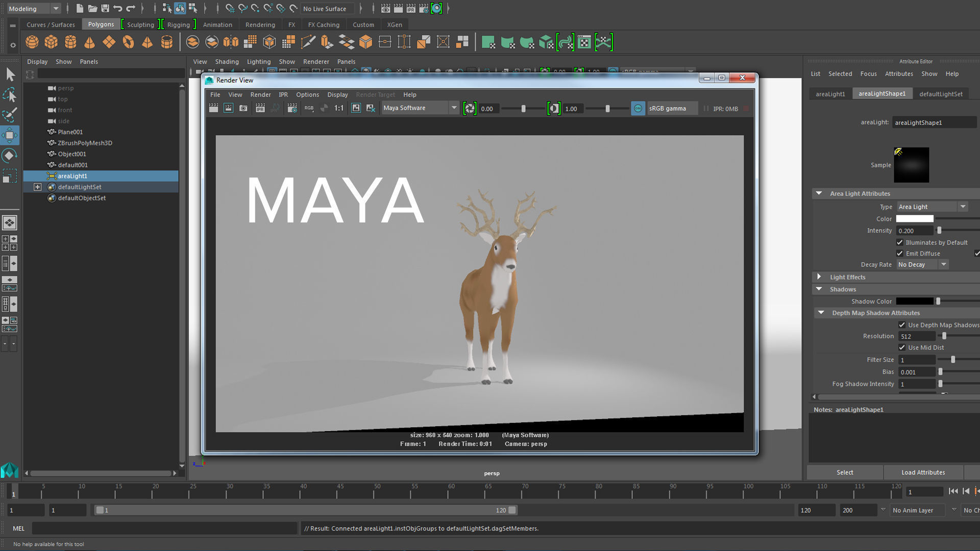Create a polygon sphere from shelf

point(32,42)
